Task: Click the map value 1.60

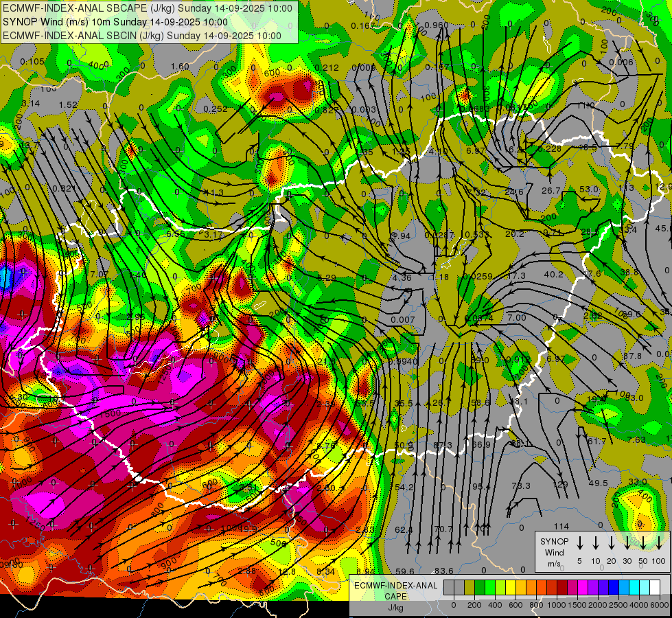Action: pos(180,66)
